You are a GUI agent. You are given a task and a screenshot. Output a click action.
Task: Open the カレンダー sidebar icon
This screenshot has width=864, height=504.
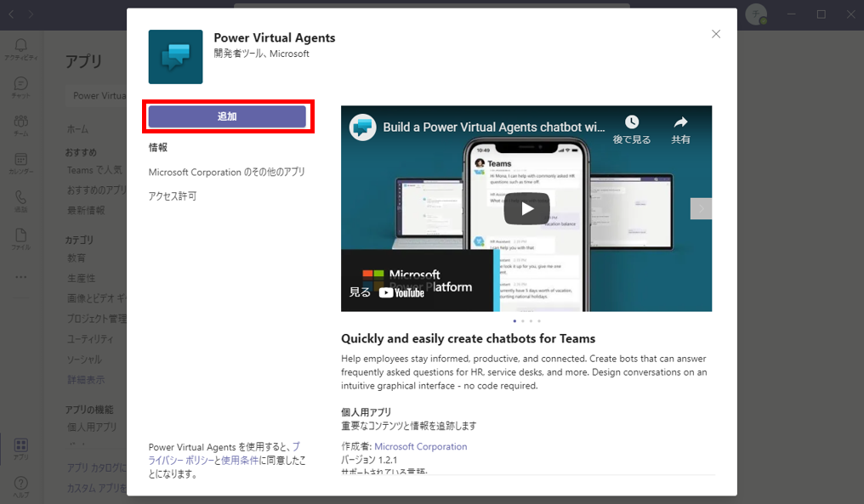[21, 163]
